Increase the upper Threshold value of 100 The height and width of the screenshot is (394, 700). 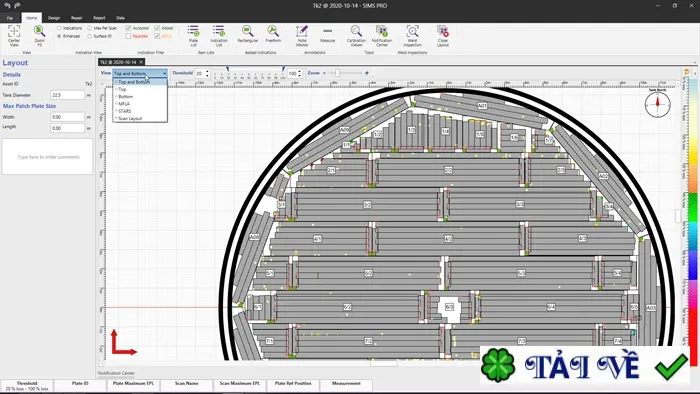300,71
